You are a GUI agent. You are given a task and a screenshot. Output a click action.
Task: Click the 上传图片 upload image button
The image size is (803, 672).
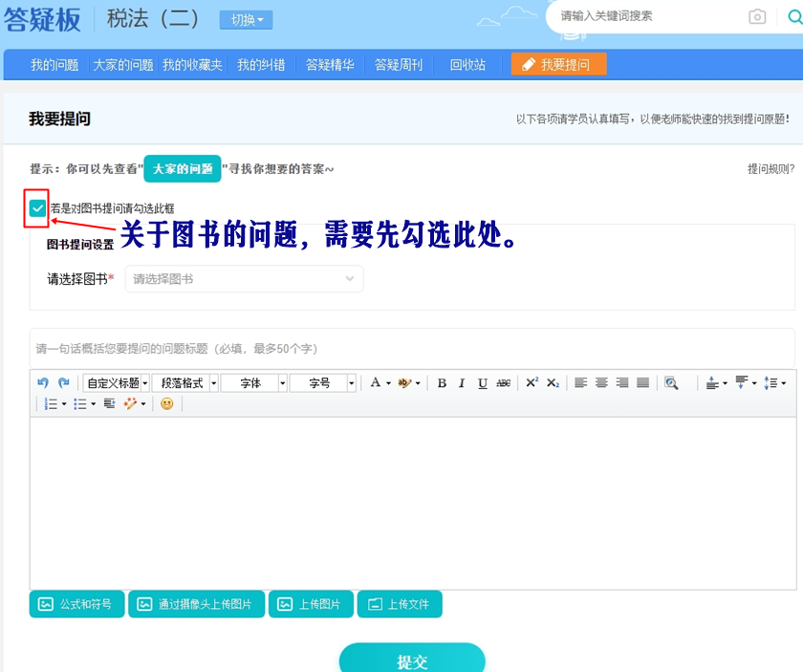[x=311, y=604]
